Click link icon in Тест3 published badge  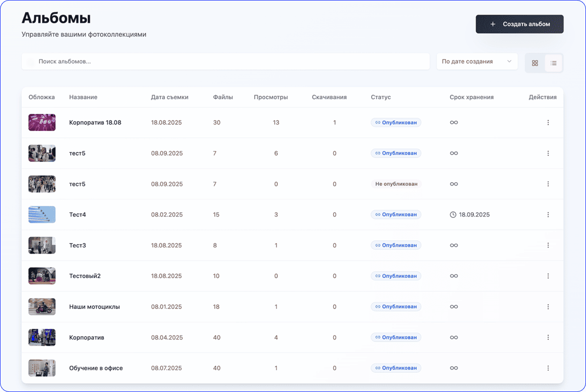click(x=377, y=246)
